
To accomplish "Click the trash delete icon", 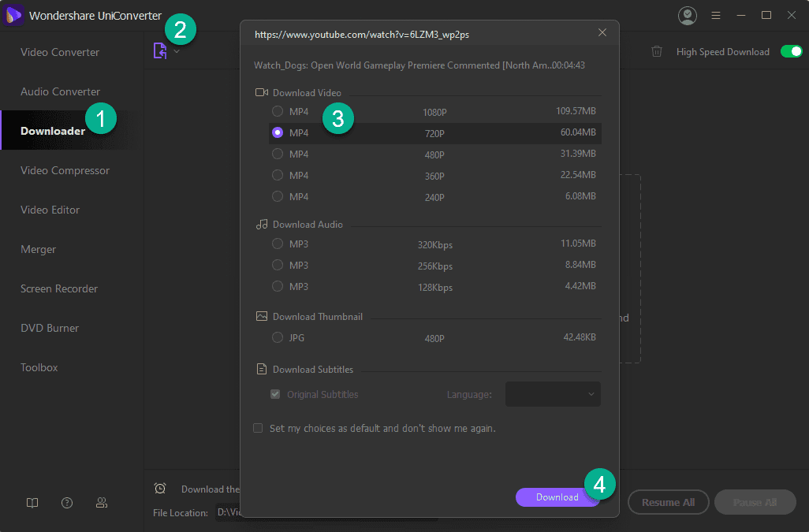I will coord(656,51).
